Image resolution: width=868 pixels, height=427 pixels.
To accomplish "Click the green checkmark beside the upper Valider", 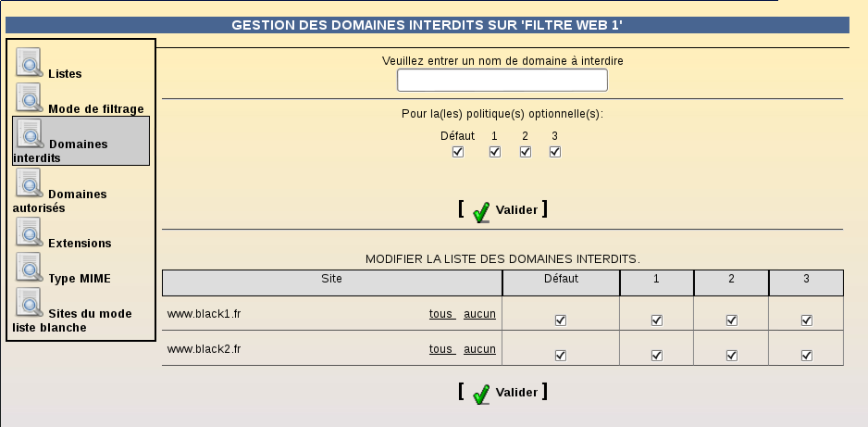I will click(481, 212).
